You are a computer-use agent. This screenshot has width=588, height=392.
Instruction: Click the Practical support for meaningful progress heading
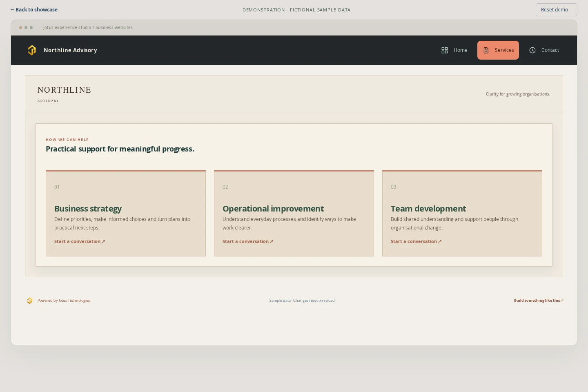[120, 149]
